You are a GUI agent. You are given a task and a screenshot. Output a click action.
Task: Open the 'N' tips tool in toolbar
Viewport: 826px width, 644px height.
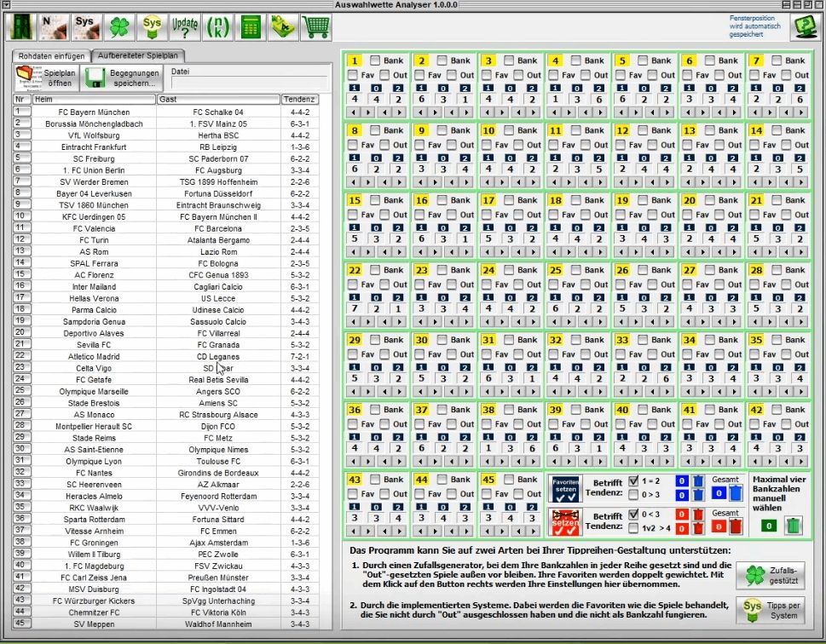[54, 27]
